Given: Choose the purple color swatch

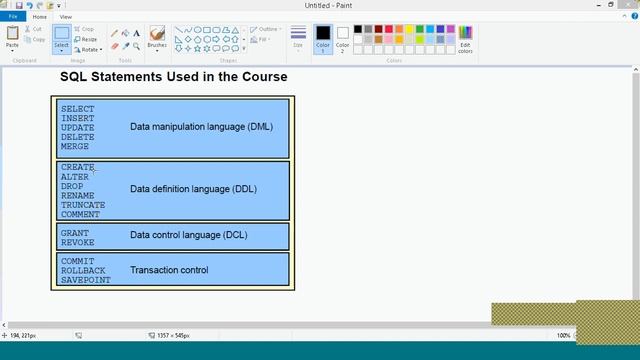Looking at the screenshot, I should pos(451,29).
